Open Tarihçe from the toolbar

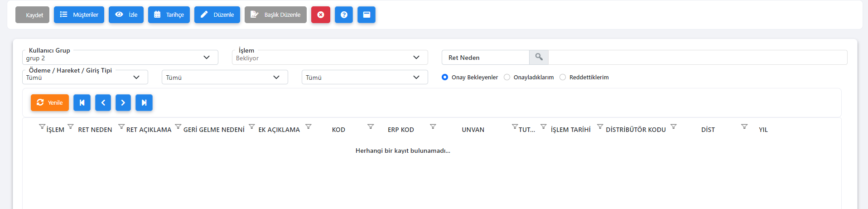click(x=169, y=15)
